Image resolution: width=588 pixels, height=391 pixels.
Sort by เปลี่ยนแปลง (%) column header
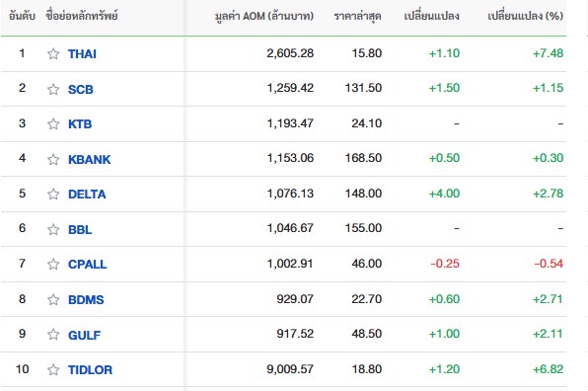pos(526,16)
